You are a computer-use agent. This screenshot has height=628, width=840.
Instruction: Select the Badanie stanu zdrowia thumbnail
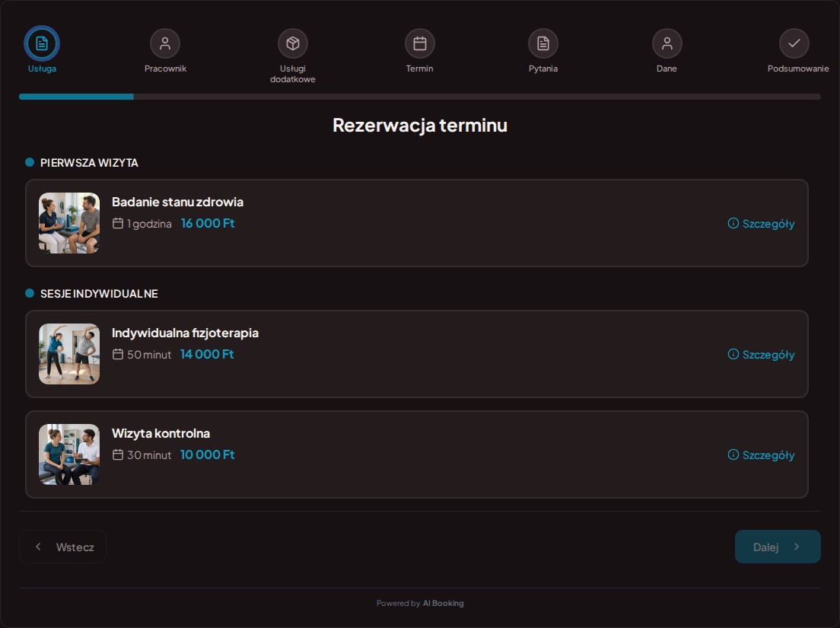pos(69,223)
